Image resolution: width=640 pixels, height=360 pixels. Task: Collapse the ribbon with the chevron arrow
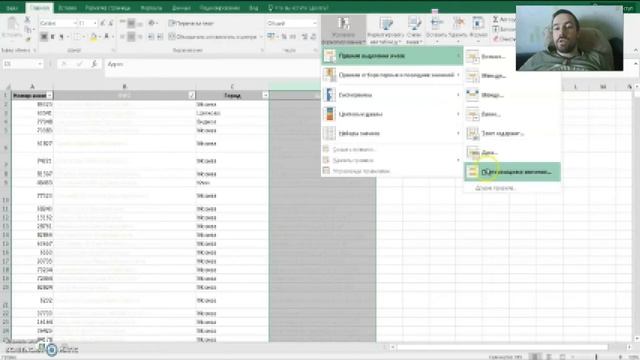click(x=636, y=50)
